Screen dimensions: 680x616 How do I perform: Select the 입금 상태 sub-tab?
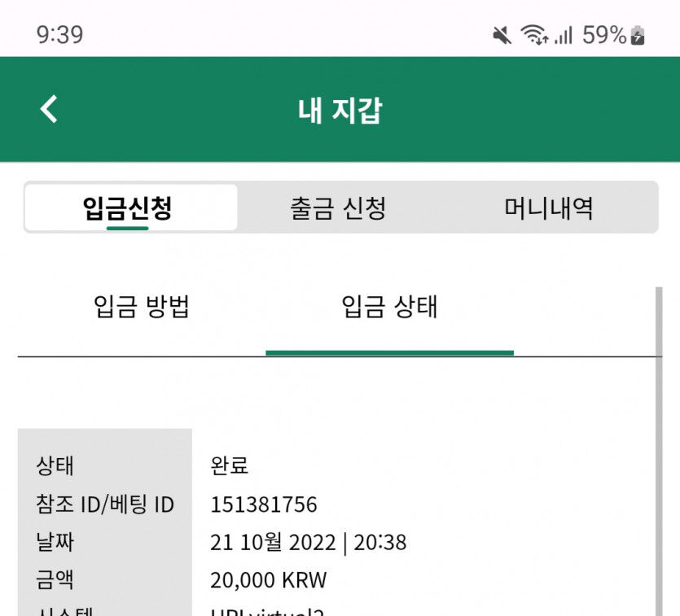389,307
